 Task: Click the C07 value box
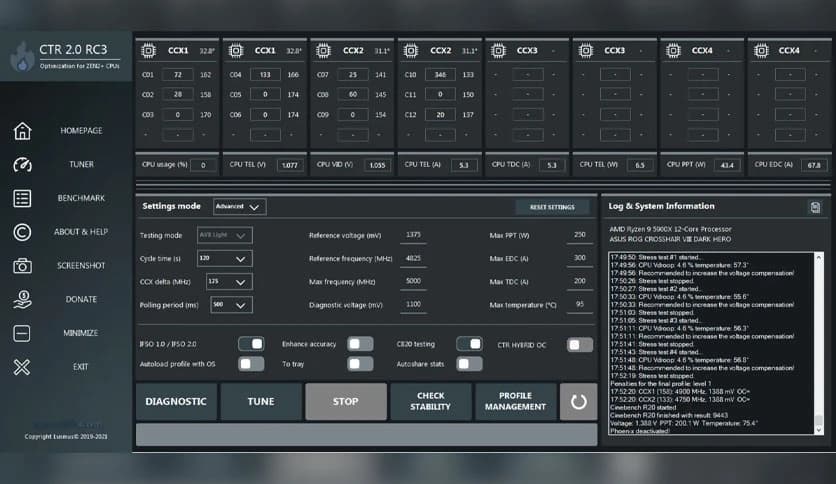pyautogui.click(x=352, y=75)
